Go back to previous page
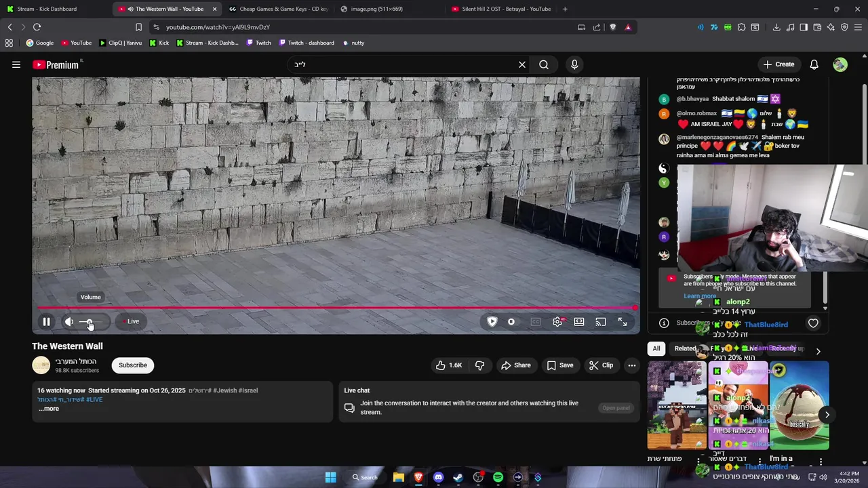This screenshot has height=488, width=868. point(9,27)
